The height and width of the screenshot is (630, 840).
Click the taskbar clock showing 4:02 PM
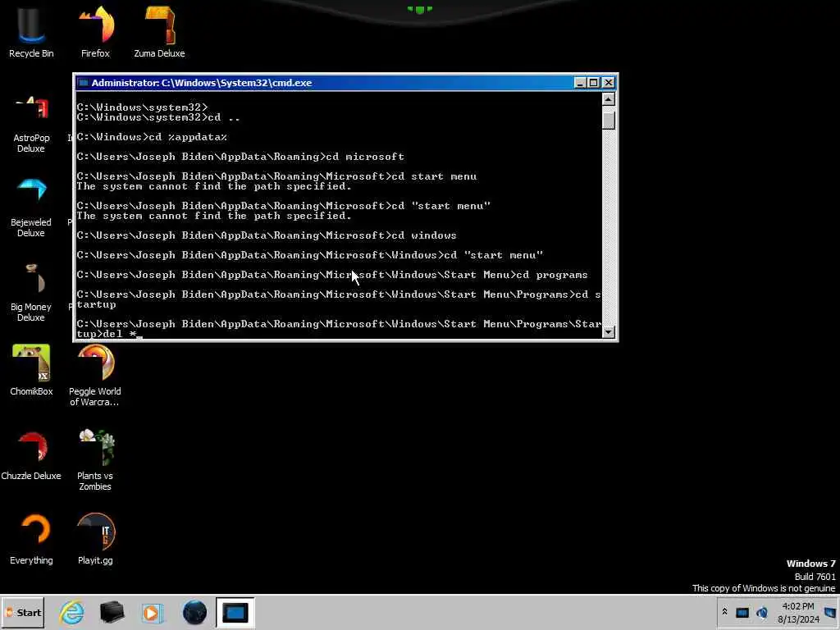798,613
